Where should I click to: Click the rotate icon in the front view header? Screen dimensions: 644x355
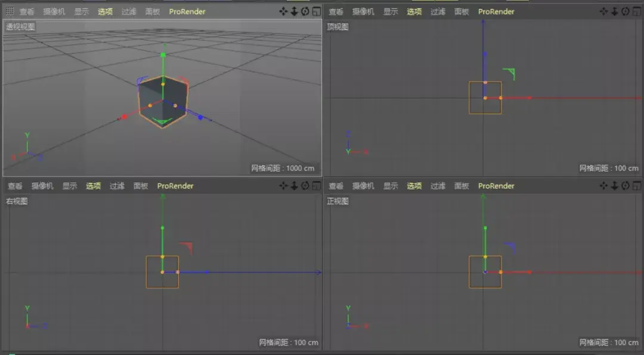click(625, 186)
